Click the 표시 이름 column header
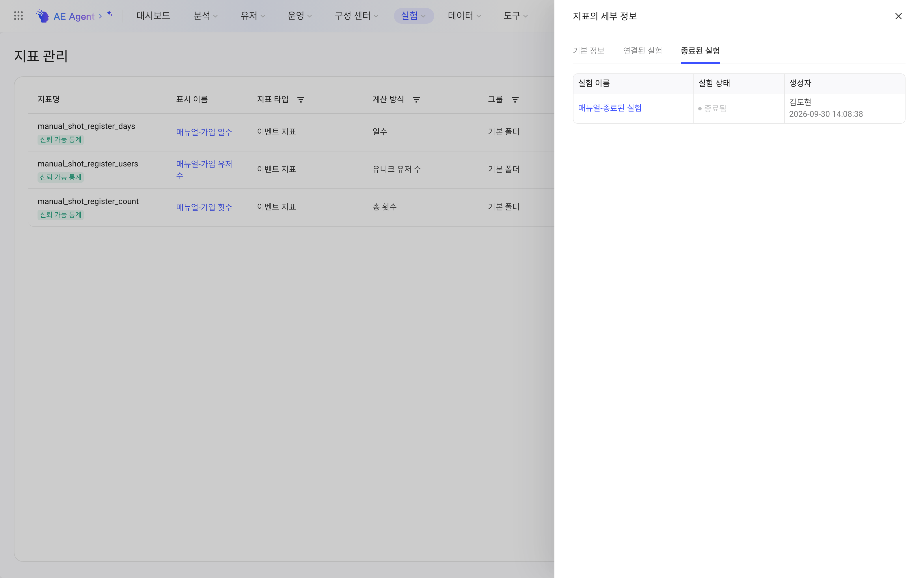 192,99
